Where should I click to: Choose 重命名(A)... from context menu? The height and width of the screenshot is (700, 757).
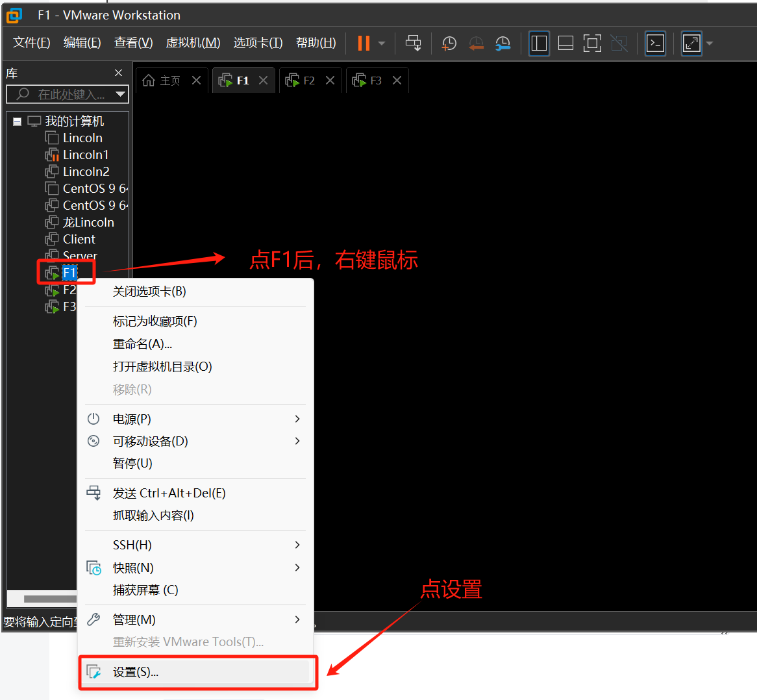(195, 344)
